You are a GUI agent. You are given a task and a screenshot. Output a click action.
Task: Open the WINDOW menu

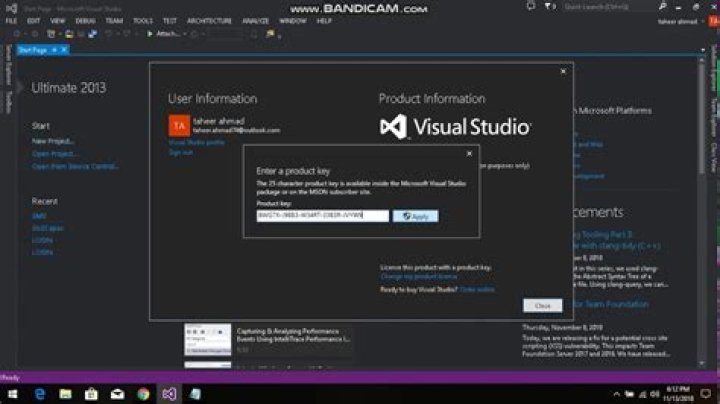(x=293, y=21)
